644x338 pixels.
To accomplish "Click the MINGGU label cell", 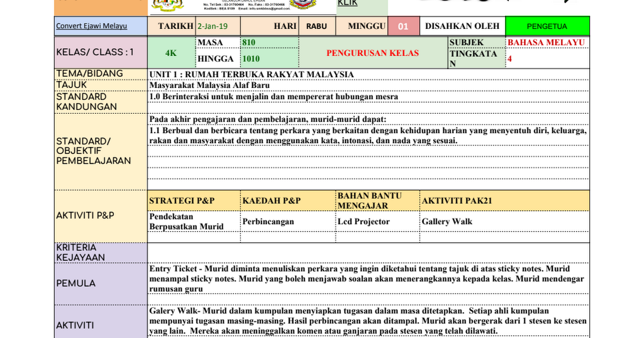I will [x=361, y=26].
